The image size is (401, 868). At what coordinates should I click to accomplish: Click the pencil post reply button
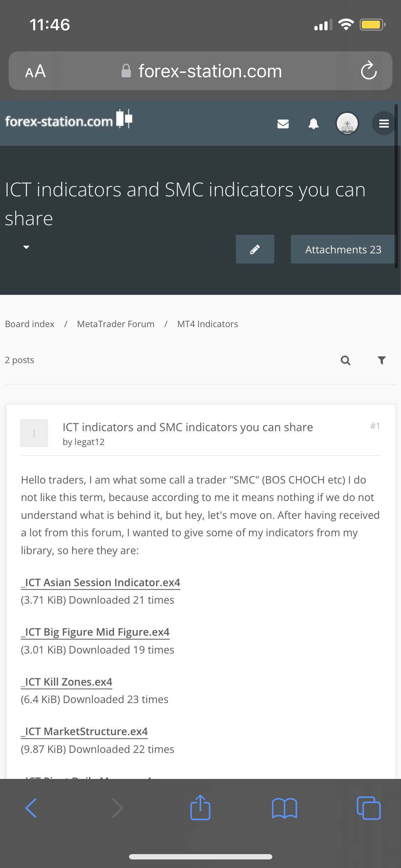(x=255, y=249)
